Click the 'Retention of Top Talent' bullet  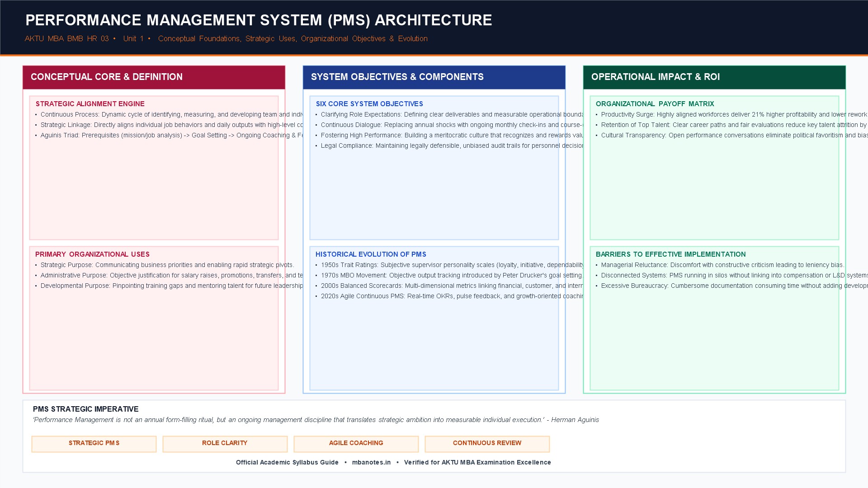click(x=731, y=125)
